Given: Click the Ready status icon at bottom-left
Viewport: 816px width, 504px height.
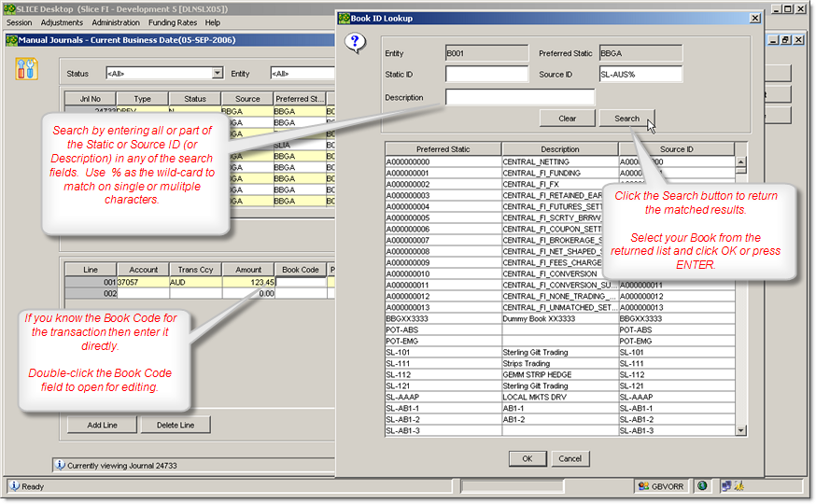Looking at the screenshot, I should coord(13,486).
